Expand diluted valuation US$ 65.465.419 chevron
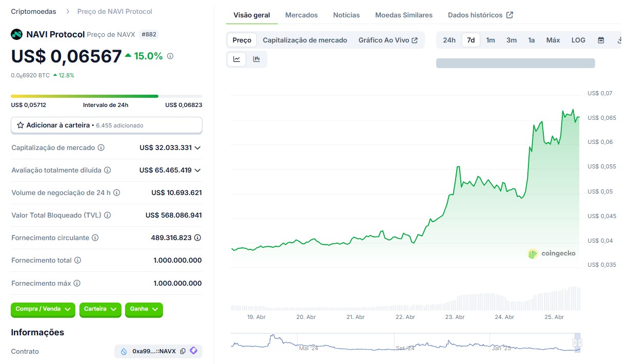The height and width of the screenshot is (364, 634). (198, 170)
